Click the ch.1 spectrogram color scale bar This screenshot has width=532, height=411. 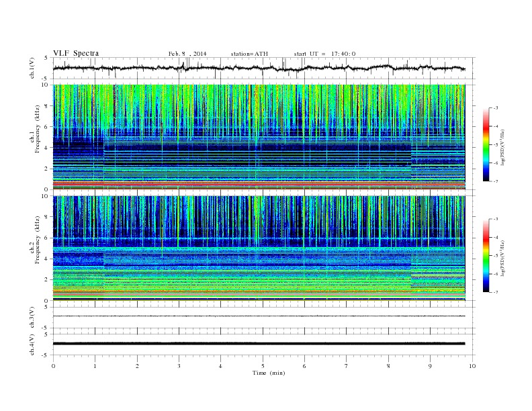click(486, 144)
